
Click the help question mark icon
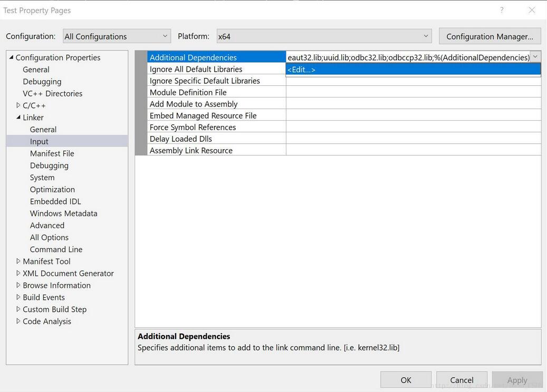pos(502,10)
